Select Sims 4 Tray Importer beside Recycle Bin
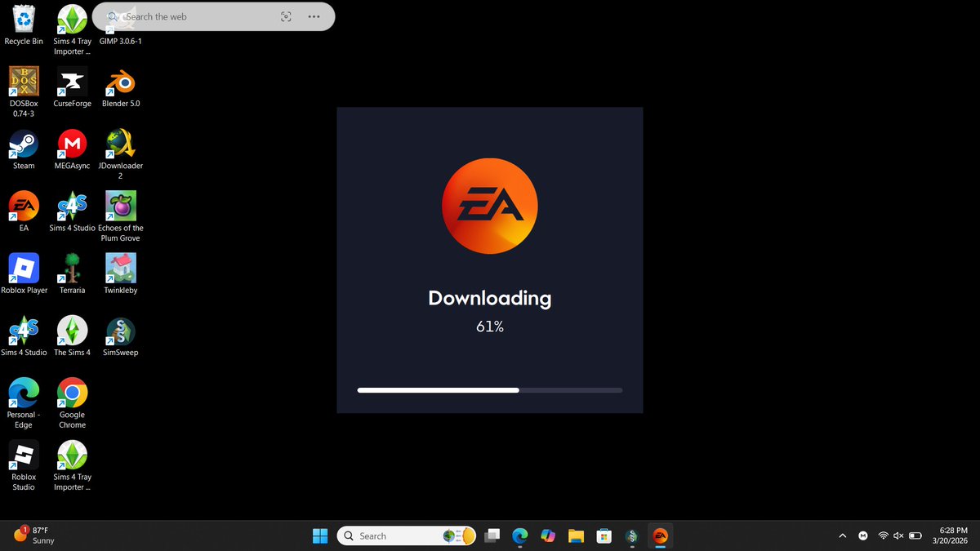This screenshot has width=980, height=551. click(72, 30)
